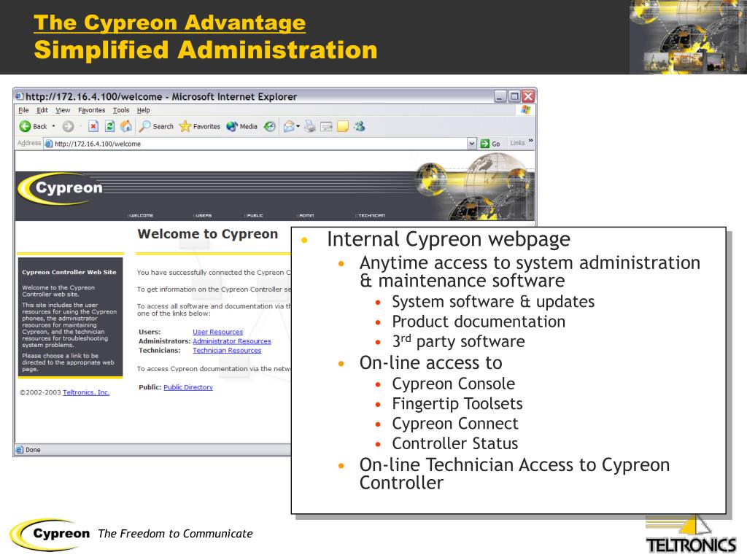
Task: Open the Messenger icon
Action: click(359, 126)
